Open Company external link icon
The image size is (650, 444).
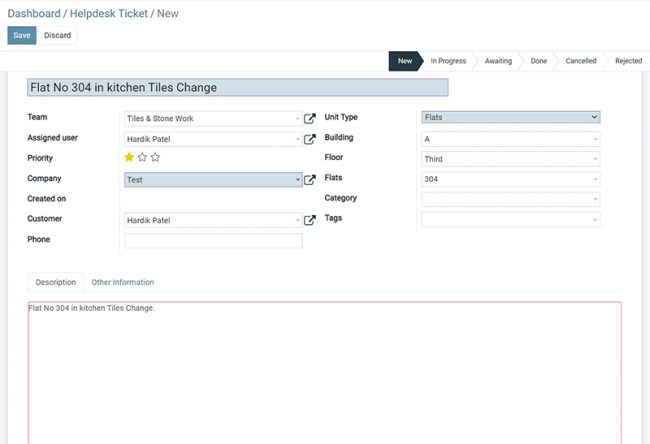(x=310, y=180)
